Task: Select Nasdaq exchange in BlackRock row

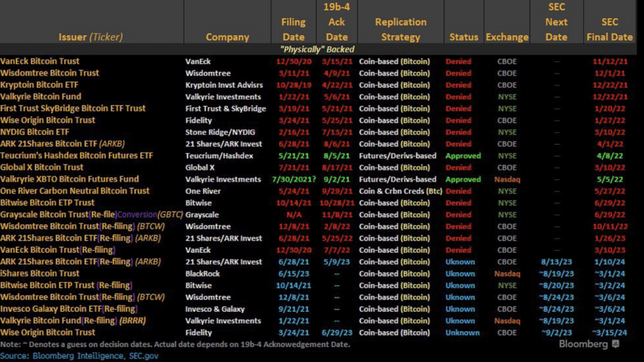Action: (x=507, y=274)
